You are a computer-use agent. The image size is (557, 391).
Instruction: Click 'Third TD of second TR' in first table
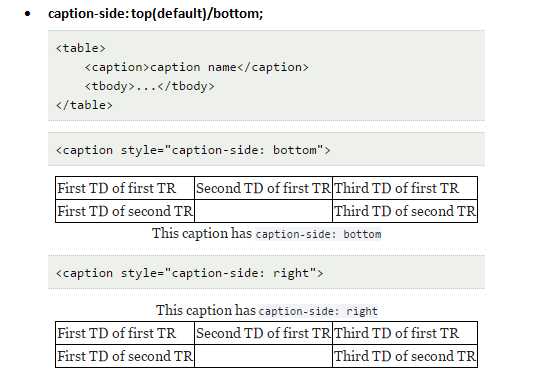tap(405, 211)
